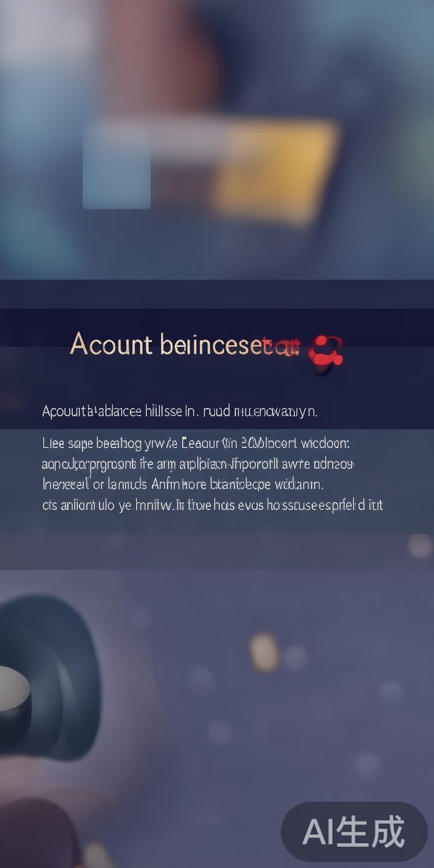Click the 'Acount beiincesetar' heading
The width and height of the screenshot is (434, 868).
(185, 344)
